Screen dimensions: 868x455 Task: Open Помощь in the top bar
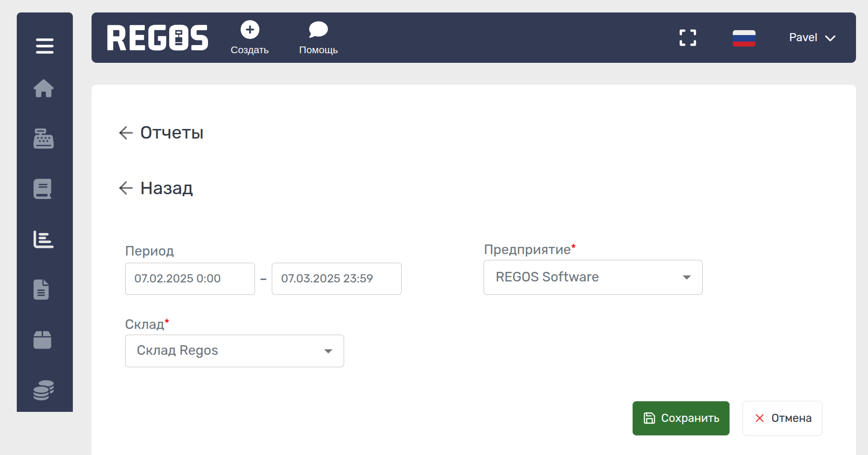pyautogui.click(x=318, y=38)
